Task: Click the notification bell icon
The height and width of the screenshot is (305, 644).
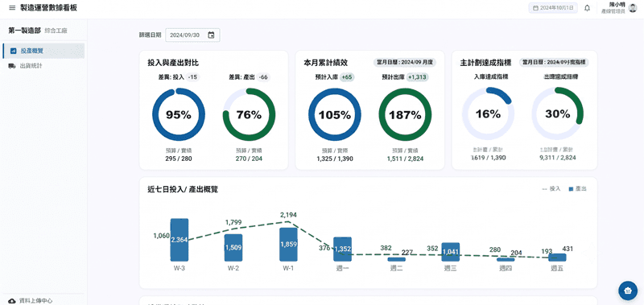Action: pos(587,8)
